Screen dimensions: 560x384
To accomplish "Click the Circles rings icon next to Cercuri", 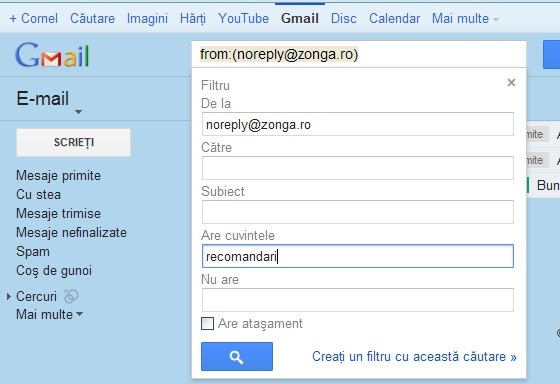I will (x=71, y=296).
